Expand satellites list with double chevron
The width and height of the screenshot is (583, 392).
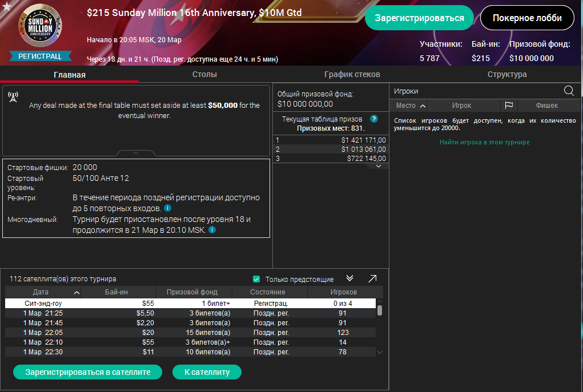pos(350,278)
